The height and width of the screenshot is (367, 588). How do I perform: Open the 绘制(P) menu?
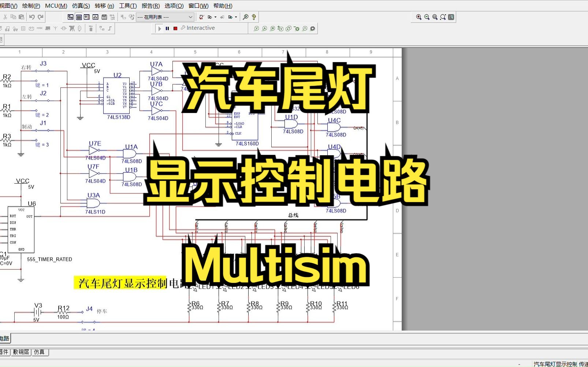[31, 6]
